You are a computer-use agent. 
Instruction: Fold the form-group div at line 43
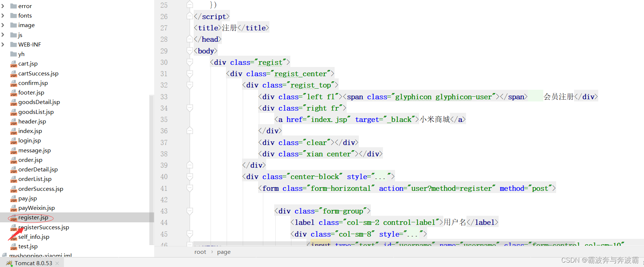pyautogui.click(x=190, y=211)
